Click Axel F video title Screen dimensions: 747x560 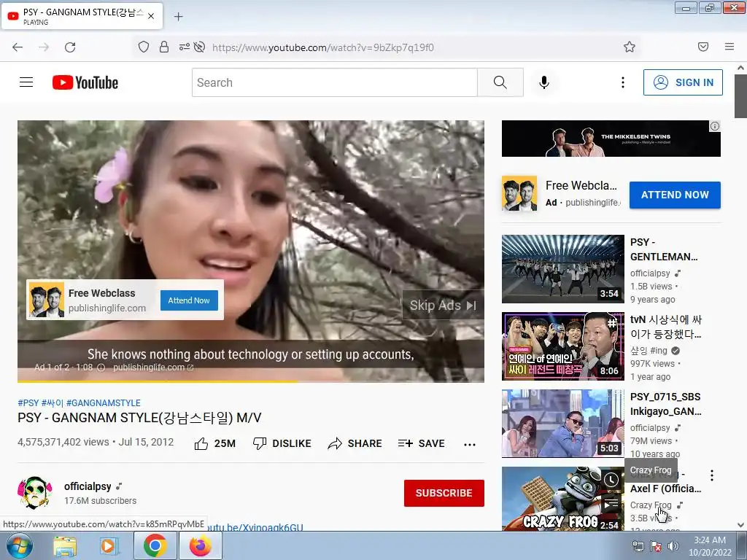point(665,489)
